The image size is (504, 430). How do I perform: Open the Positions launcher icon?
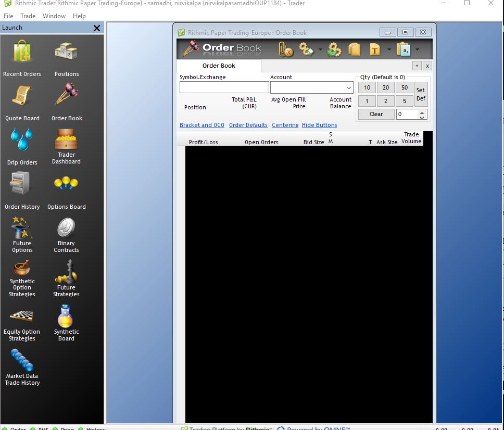(x=66, y=58)
